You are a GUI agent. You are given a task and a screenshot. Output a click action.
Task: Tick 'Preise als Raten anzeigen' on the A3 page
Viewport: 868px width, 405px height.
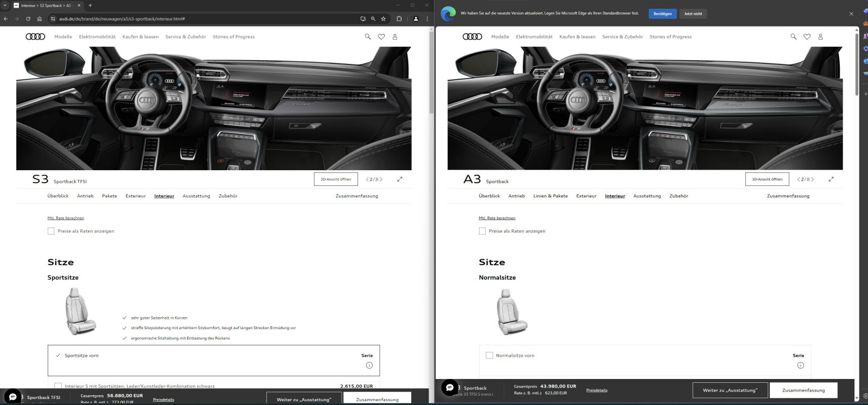[482, 231]
